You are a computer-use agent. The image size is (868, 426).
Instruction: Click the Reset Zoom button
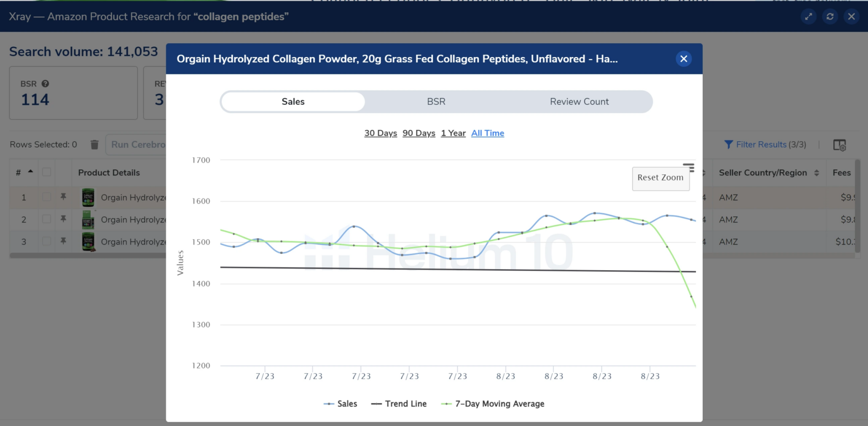coord(660,177)
